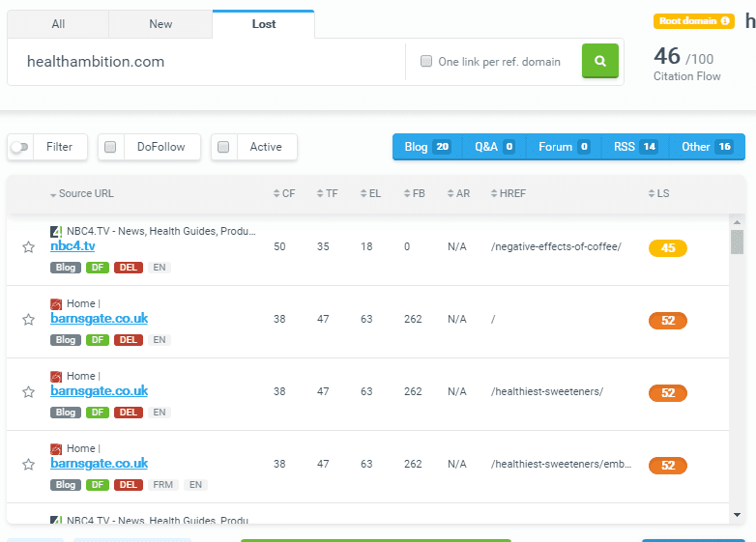This screenshot has width=756, height=542.
Task: Filter by Blog link type
Action: [427, 147]
